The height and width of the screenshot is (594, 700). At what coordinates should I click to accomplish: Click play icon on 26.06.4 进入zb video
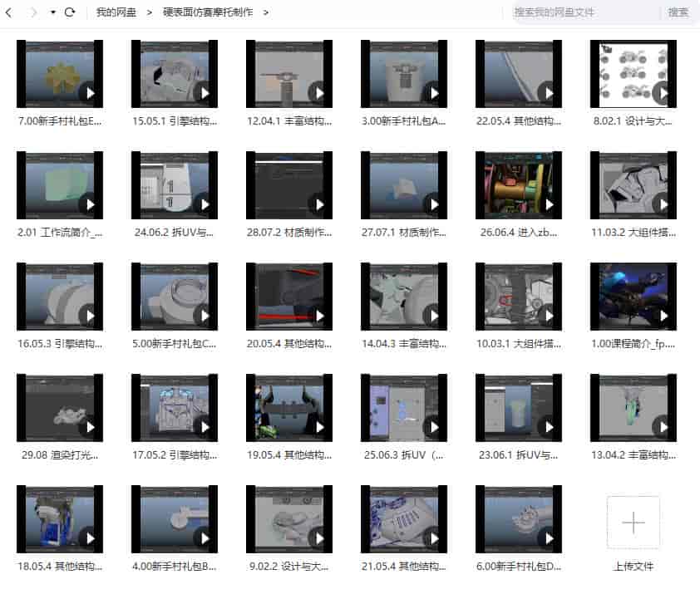(x=546, y=204)
